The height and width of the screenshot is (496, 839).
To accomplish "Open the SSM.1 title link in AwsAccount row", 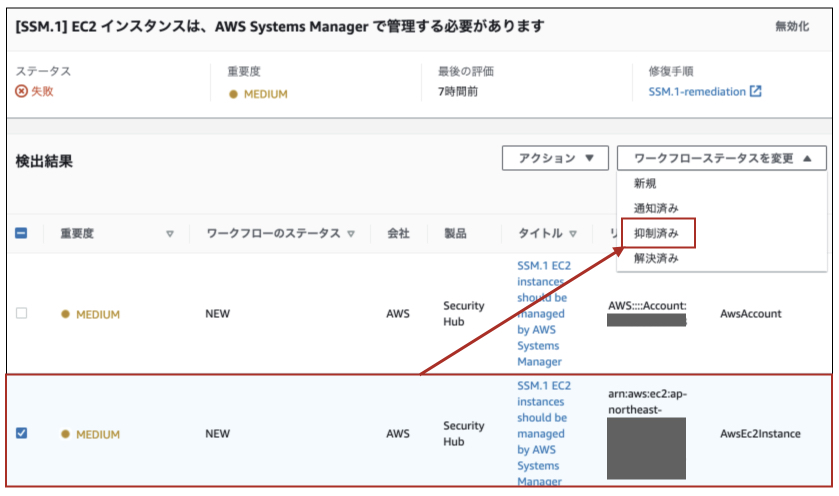I will (543, 314).
